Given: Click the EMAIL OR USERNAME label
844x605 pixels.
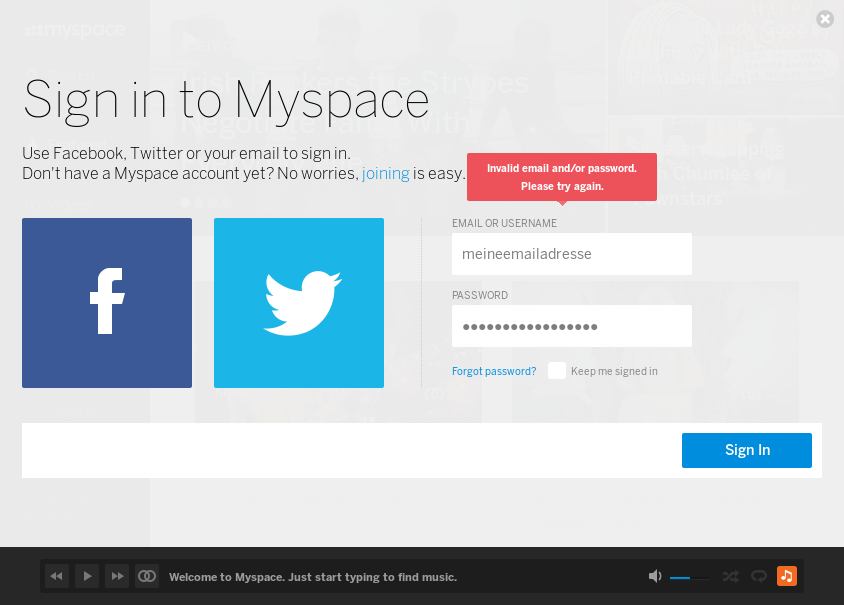Looking at the screenshot, I should tap(504, 223).
